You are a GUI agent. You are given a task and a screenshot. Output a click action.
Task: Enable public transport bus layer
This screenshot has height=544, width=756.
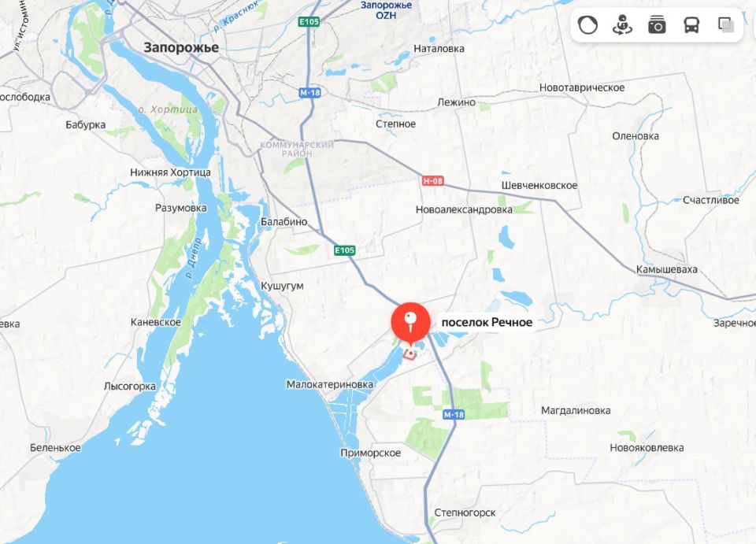point(692,24)
